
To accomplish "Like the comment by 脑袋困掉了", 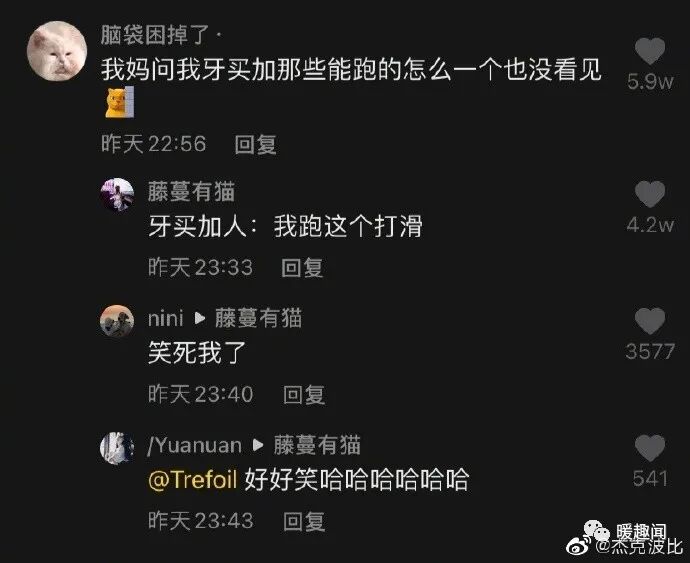I will point(650,51).
